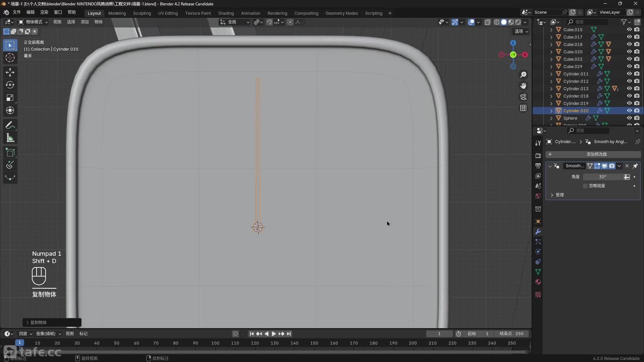Open the Object Data properties tab
The image size is (644, 362).
538,272
